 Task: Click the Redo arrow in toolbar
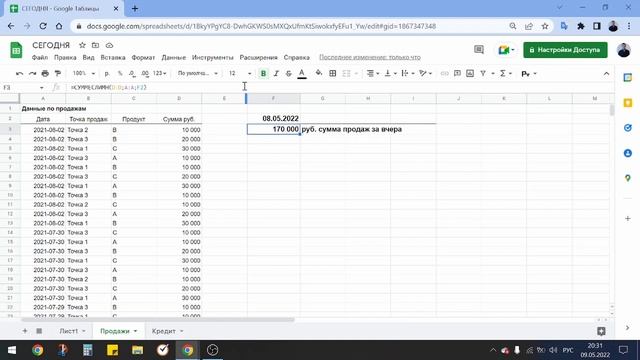click(32, 73)
